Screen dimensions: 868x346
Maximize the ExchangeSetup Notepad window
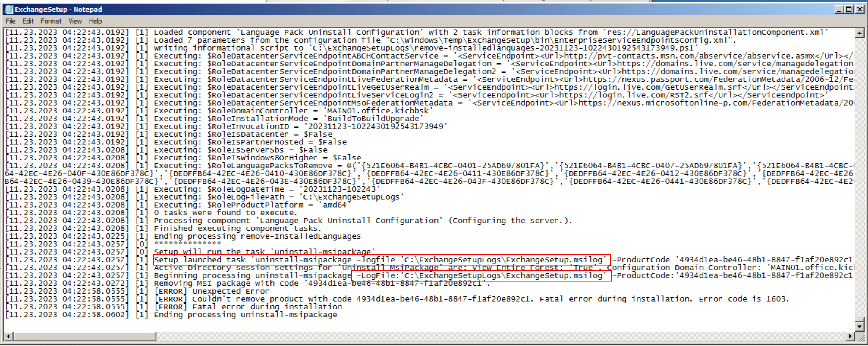tap(849, 9)
